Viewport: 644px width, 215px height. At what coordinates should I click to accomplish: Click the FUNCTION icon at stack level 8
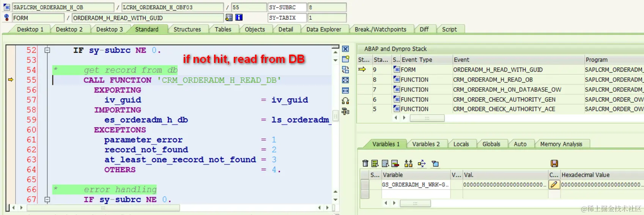[x=397, y=79]
